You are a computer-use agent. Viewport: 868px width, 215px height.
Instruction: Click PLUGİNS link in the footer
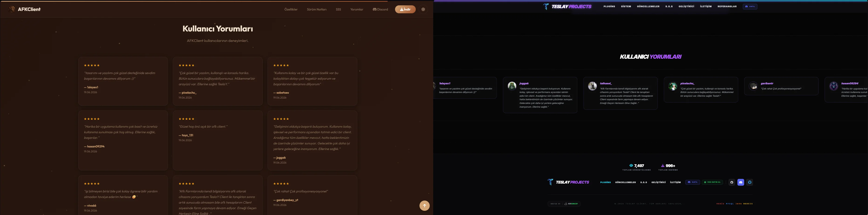[605, 182]
